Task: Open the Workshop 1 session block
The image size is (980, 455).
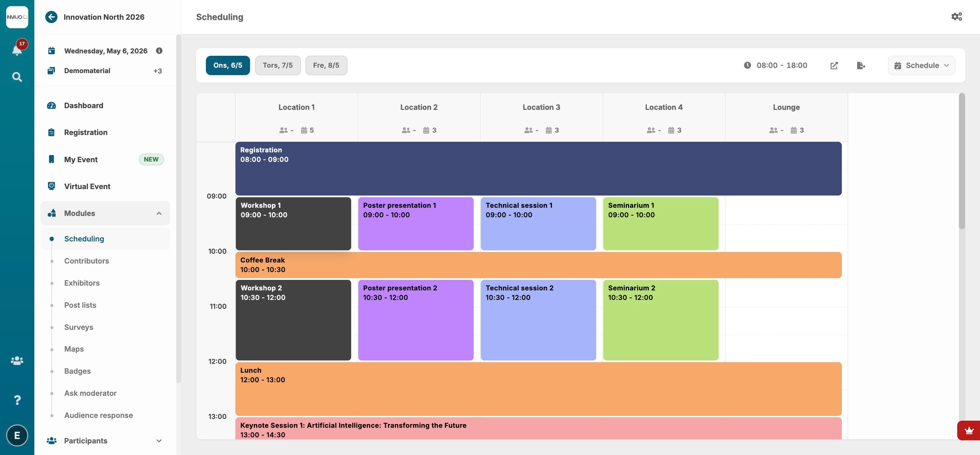Action: click(x=293, y=223)
